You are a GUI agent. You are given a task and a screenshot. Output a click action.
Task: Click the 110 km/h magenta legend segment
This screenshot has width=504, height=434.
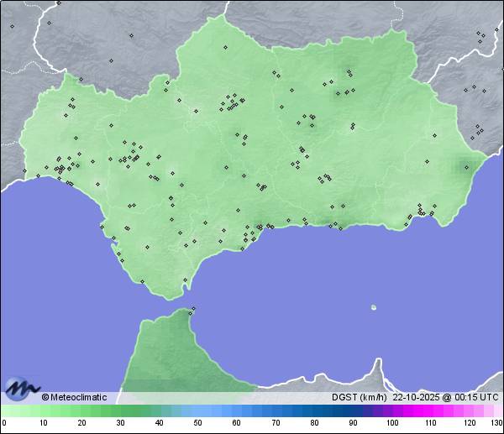click(x=430, y=411)
